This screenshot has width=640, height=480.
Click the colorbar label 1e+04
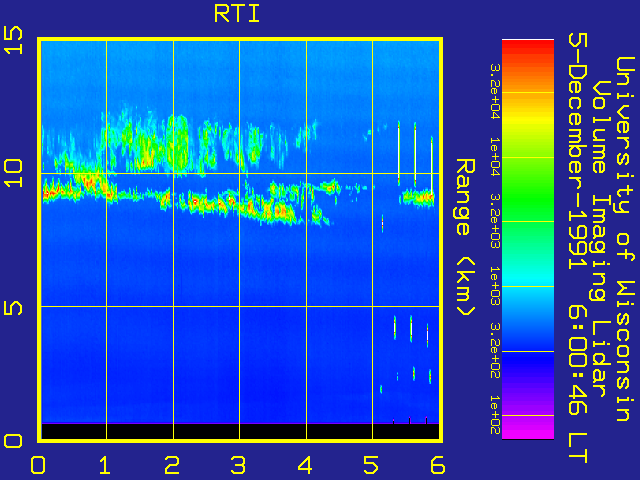tap(495, 157)
